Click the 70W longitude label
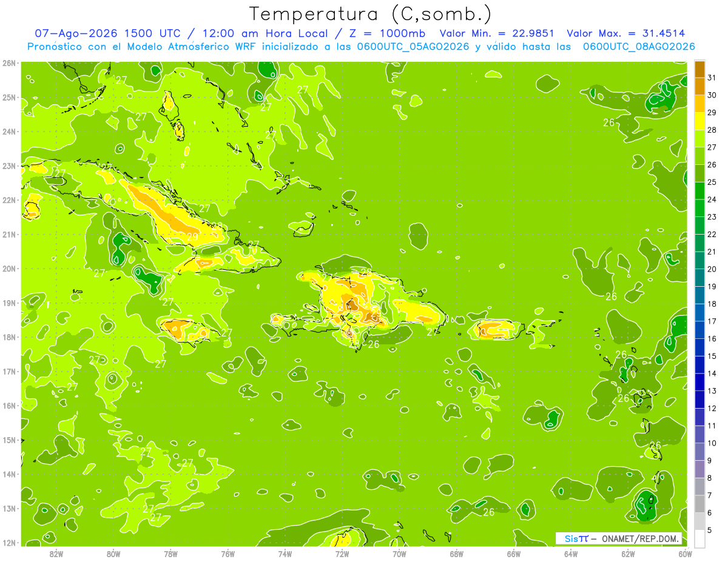This screenshot has width=728, height=562. coord(399,554)
